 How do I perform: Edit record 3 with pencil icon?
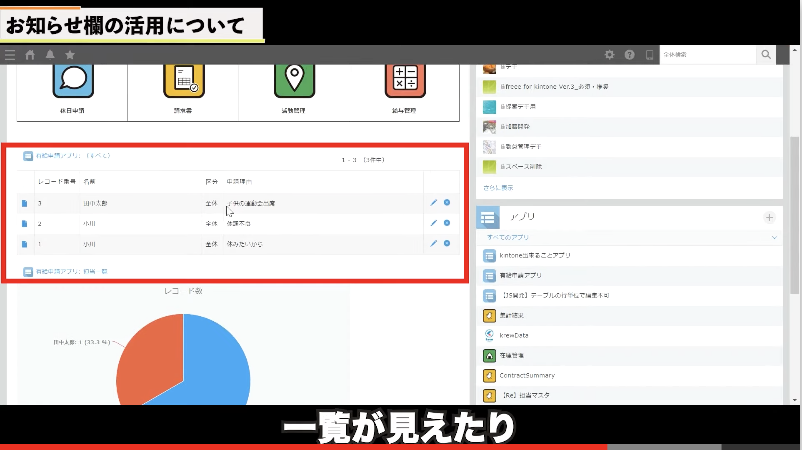[433, 202]
